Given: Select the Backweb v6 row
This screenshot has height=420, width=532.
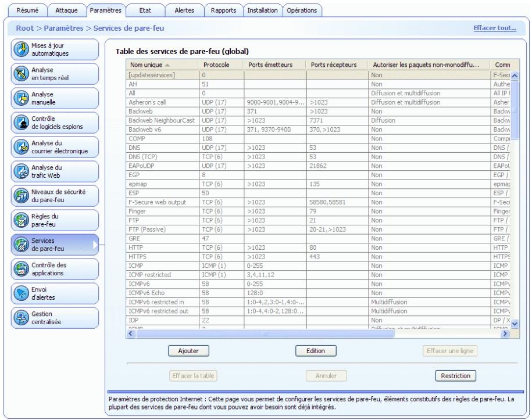Looking at the screenshot, I should coord(318,130).
